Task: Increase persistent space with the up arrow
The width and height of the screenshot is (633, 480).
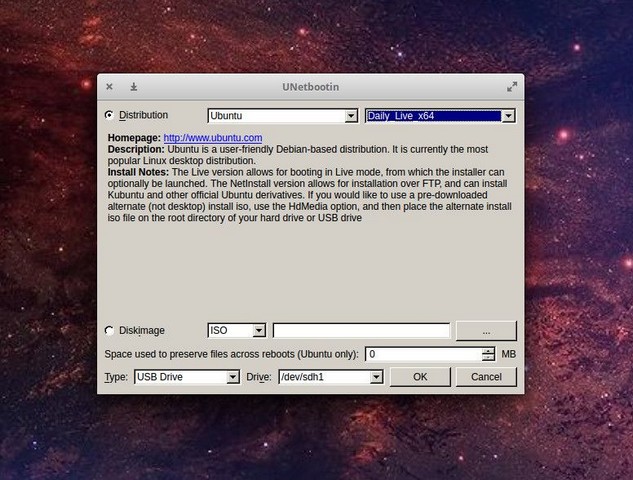Action: 488,351
